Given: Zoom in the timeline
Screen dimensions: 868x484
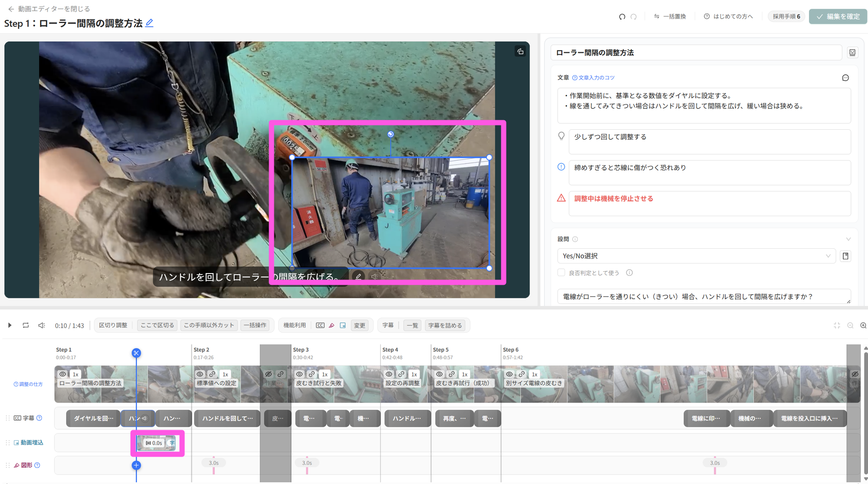Looking at the screenshot, I should tap(863, 325).
